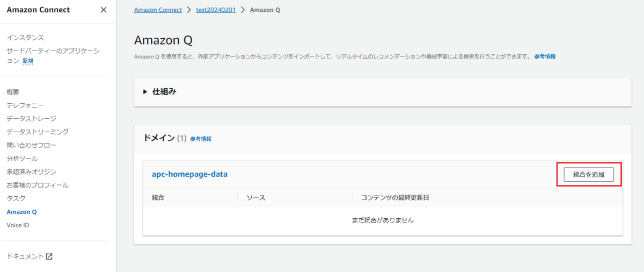Open test20240201 breadcrumb link

coord(216,10)
